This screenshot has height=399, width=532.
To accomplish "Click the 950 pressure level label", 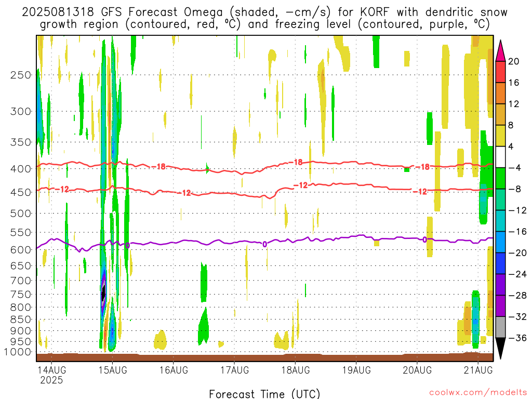I will 21,342.
